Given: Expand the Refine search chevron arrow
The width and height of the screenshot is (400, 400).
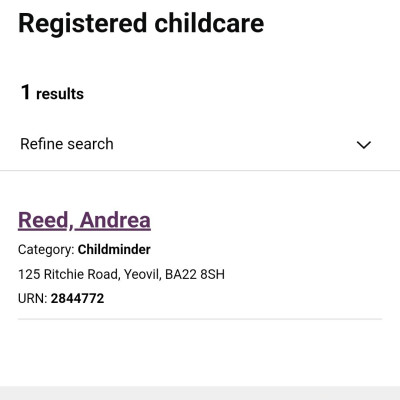Looking at the screenshot, I should (364, 145).
